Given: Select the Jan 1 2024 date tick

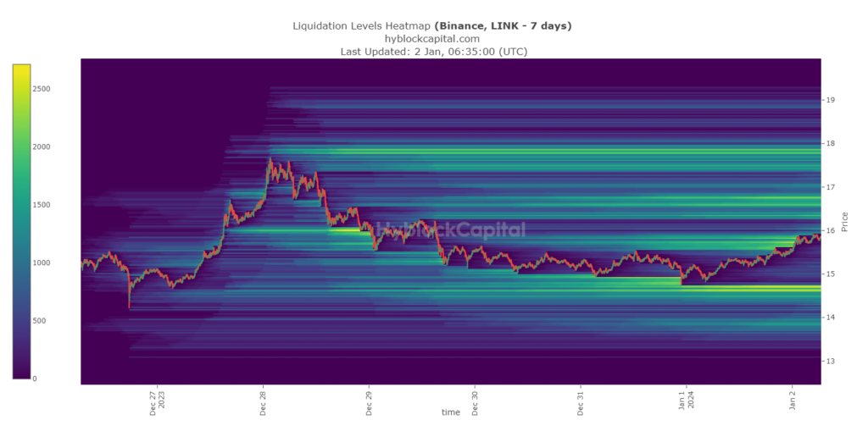Looking at the screenshot, I should [x=687, y=401].
